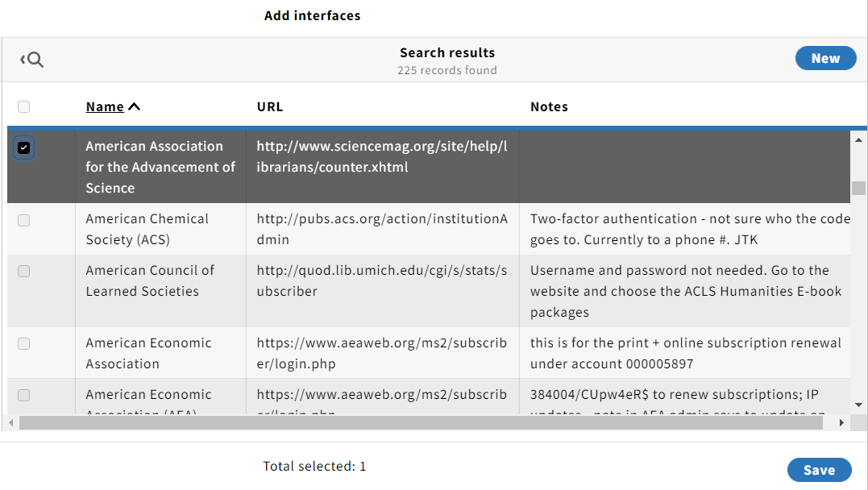Click the horizontal scrollbar left arrow
868x490 pixels.
[x=11, y=422]
